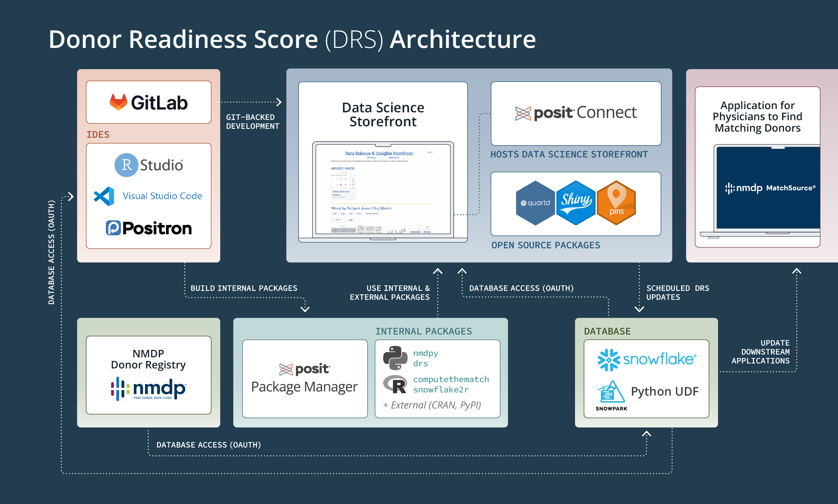Click the Scheduled DRS Updates down arrow
Image resolution: width=838 pixels, height=504 pixels.
tap(639, 309)
